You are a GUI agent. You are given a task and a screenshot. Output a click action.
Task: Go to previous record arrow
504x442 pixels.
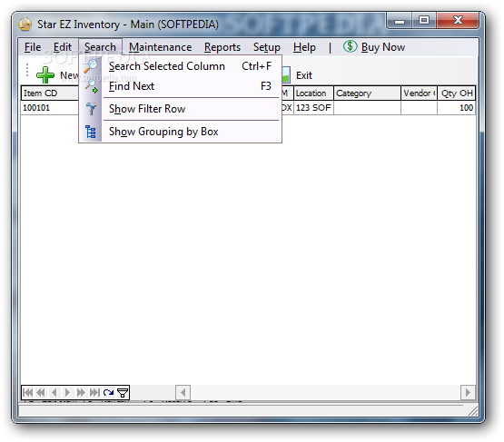54,392
